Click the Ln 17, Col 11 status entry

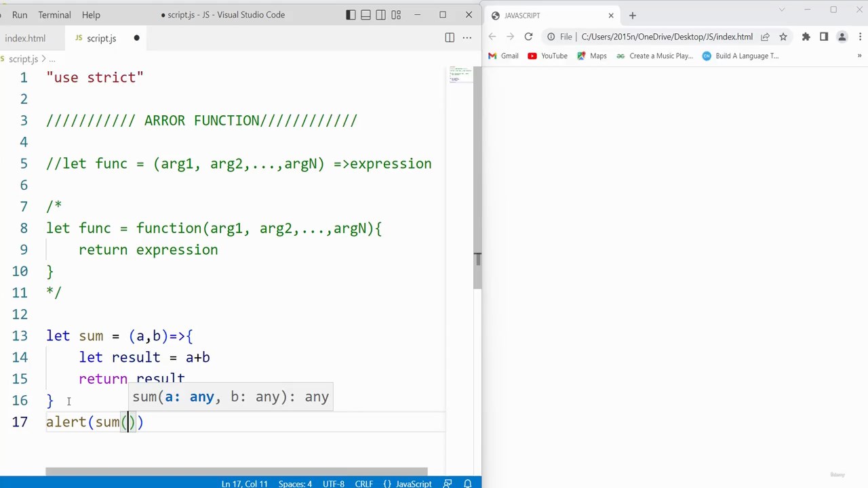point(244,483)
